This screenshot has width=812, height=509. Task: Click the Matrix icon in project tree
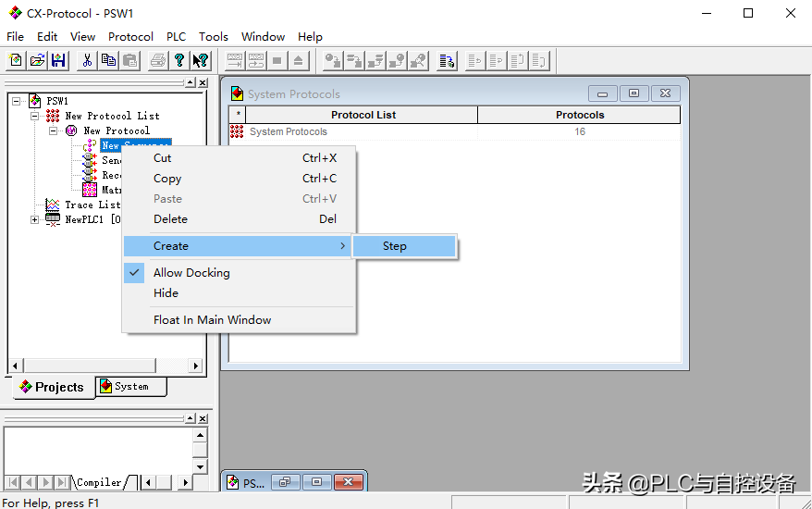pos(90,190)
